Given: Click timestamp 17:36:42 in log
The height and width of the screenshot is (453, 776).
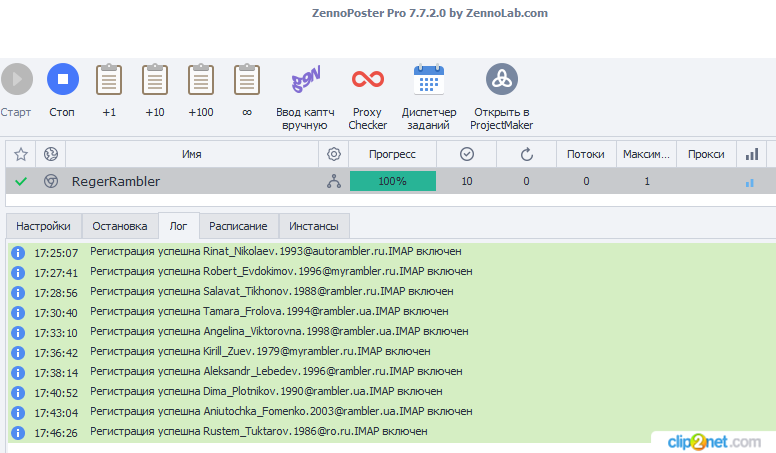Looking at the screenshot, I should coord(56,353).
